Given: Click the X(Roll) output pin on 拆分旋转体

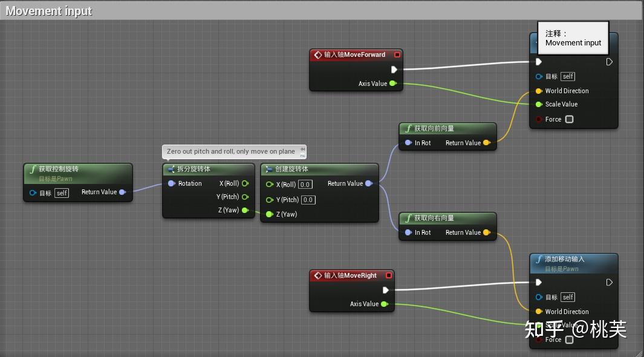Looking at the screenshot, I should (246, 183).
